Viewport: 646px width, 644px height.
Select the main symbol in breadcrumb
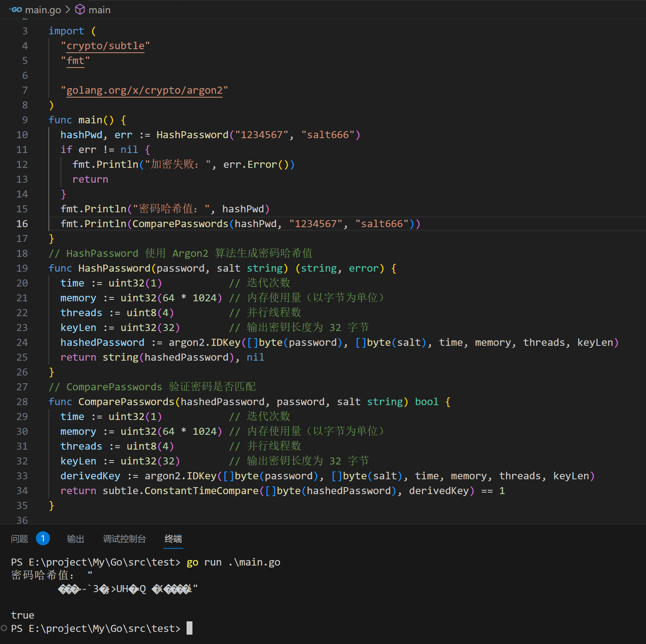[x=100, y=10]
